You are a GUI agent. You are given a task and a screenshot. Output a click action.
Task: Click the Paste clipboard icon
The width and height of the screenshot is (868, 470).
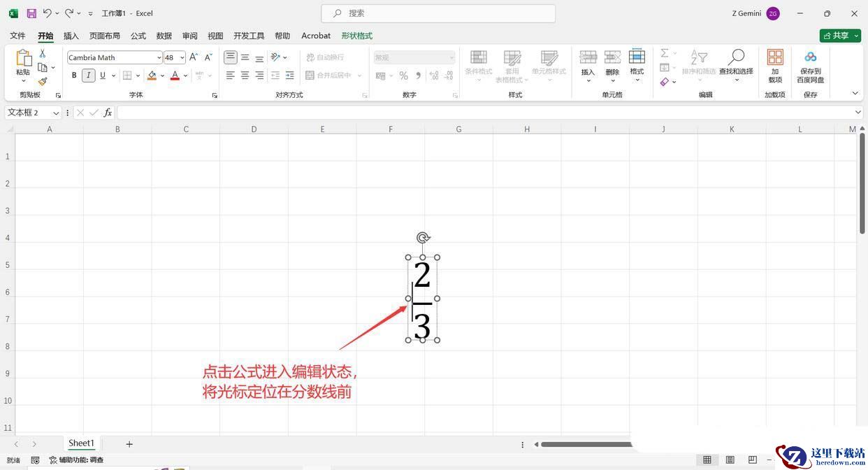pos(23,58)
